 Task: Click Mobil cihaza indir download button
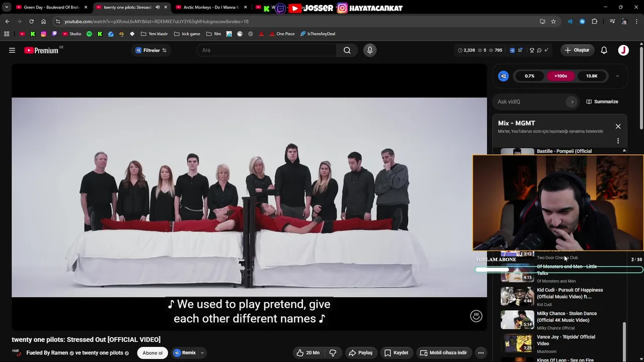[443, 353]
